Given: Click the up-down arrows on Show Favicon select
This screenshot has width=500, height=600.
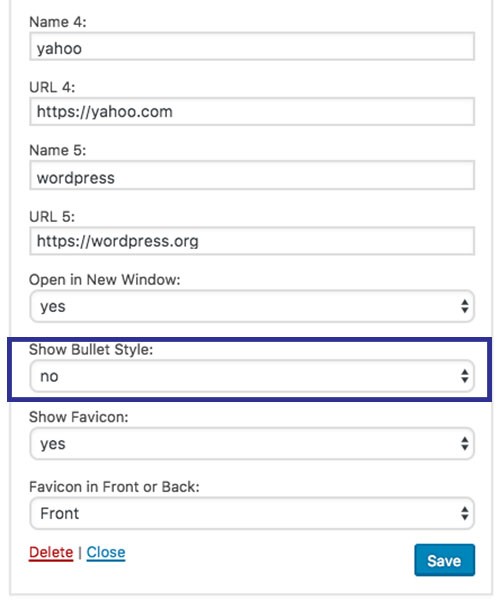Looking at the screenshot, I should pos(464,443).
